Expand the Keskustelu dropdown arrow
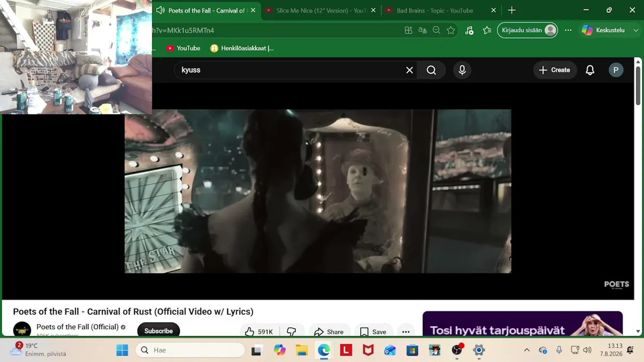Viewport: 644px width, 362px height. pos(635,30)
